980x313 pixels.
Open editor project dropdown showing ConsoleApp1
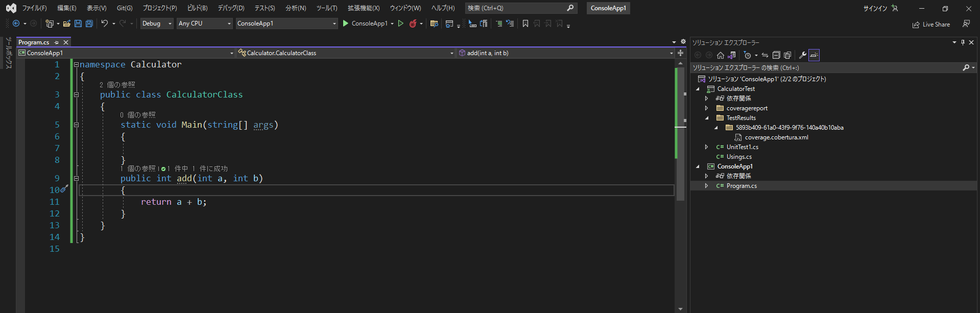pyautogui.click(x=126, y=53)
